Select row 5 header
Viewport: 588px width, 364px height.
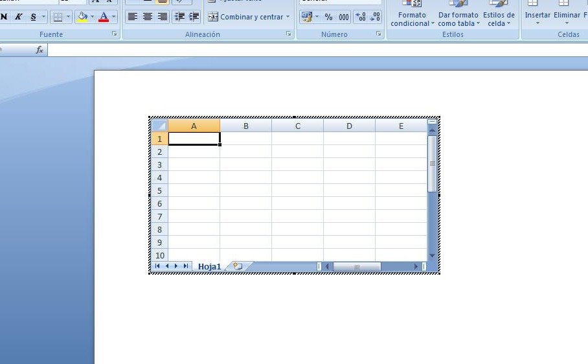click(x=160, y=190)
